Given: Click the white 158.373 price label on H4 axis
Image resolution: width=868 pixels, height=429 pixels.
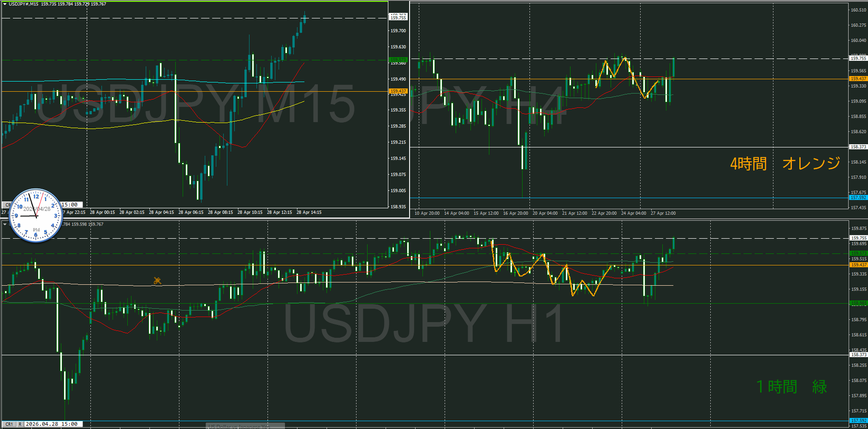Looking at the screenshot, I should [858, 147].
